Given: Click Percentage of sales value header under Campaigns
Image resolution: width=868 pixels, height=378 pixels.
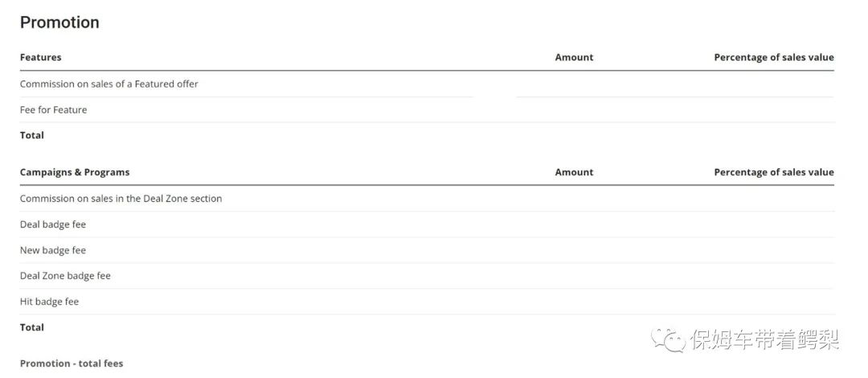Looking at the screenshot, I should (x=773, y=172).
